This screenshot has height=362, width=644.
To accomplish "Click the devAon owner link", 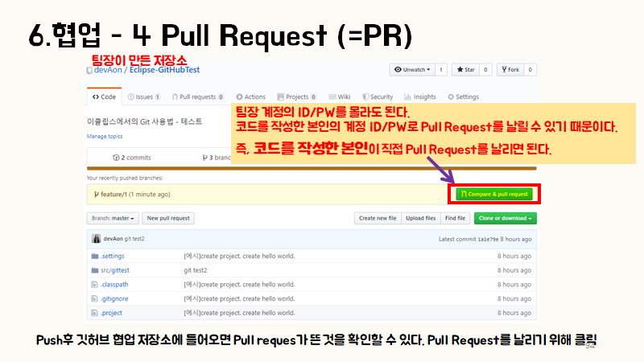I will point(108,70).
